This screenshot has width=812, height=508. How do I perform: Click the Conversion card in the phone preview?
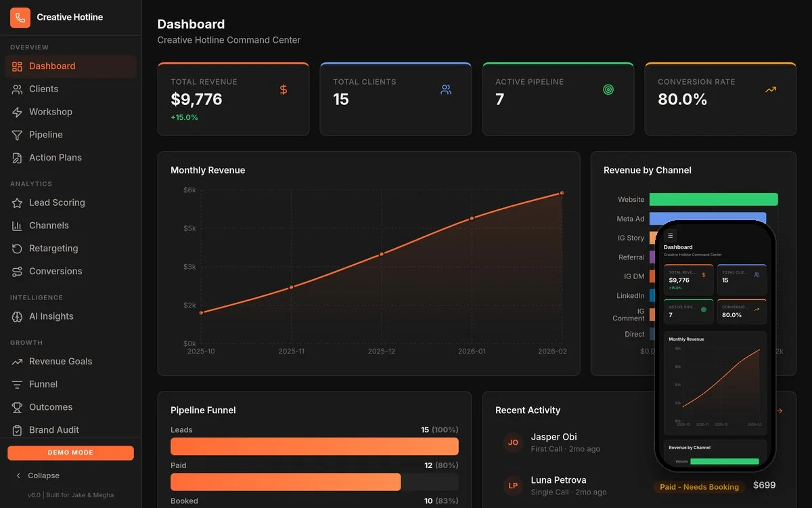point(742,312)
